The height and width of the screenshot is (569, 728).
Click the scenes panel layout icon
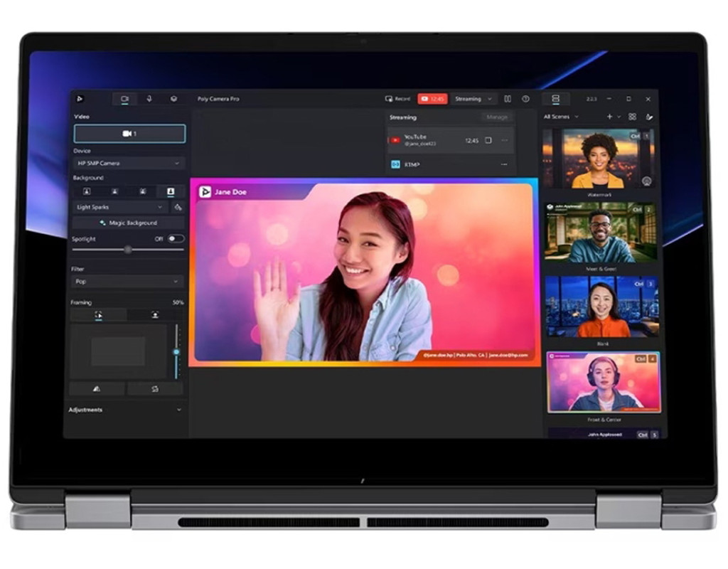tap(556, 99)
